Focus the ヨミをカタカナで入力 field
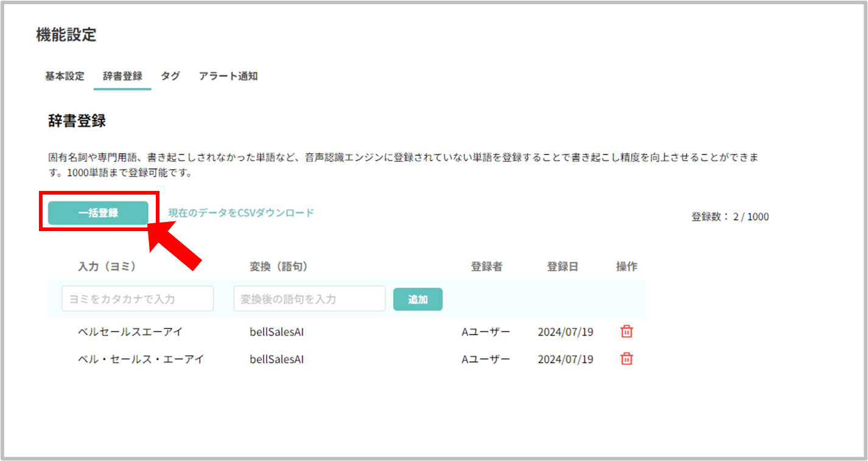 click(138, 299)
